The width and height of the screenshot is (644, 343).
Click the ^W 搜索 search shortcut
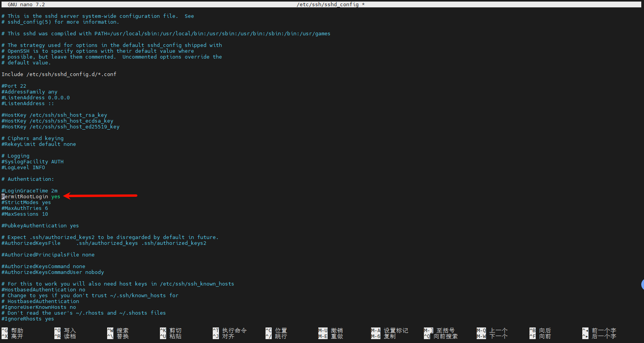(118, 331)
